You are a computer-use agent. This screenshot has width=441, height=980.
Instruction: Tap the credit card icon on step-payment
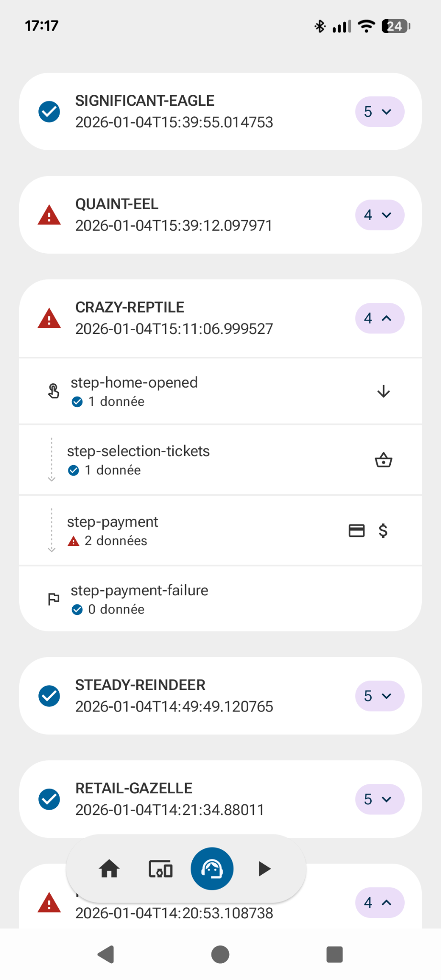pos(356,531)
